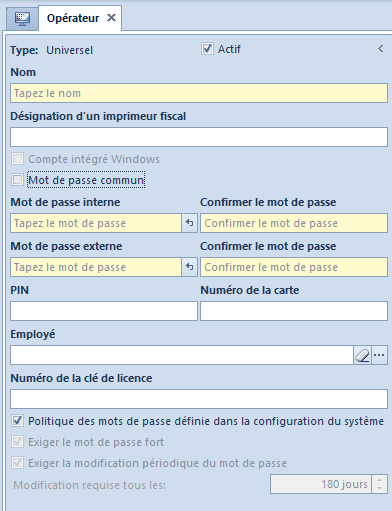Open the Employé ellipsis browse button
The width and height of the screenshot is (392, 511).
click(379, 355)
